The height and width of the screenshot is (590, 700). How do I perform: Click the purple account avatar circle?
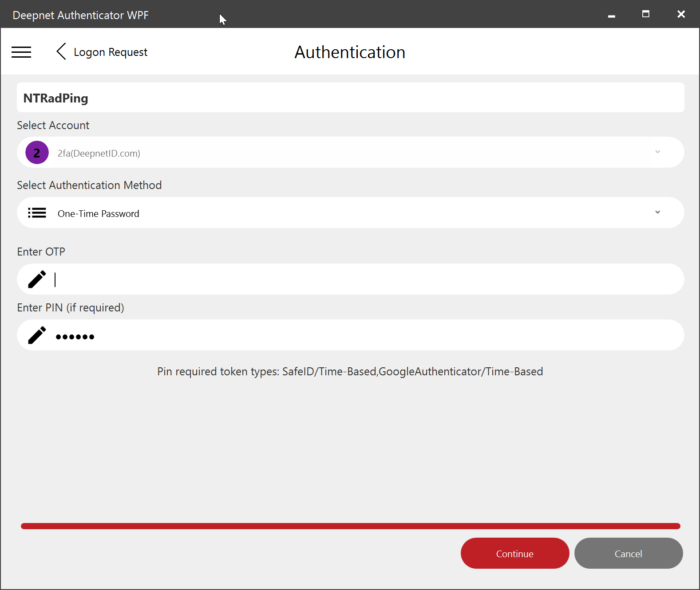(37, 153)
